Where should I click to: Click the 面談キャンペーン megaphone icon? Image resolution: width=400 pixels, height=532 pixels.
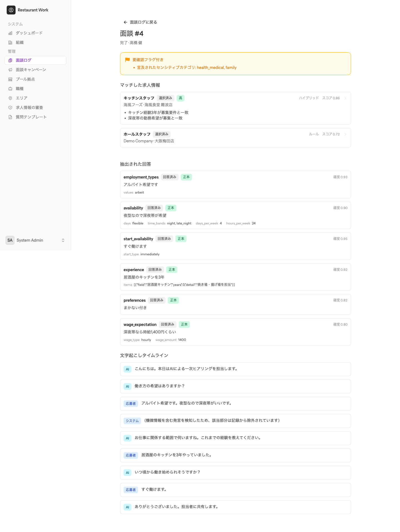click(10, 70)
